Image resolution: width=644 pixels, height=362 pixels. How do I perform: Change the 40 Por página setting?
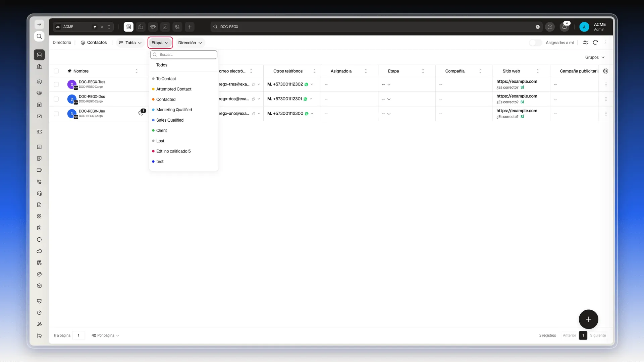pos(105,336)
